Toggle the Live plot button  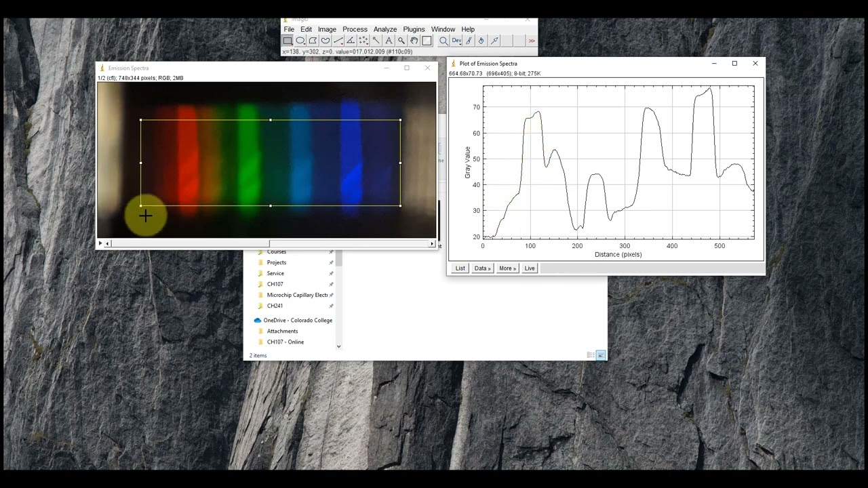point(530,268)
